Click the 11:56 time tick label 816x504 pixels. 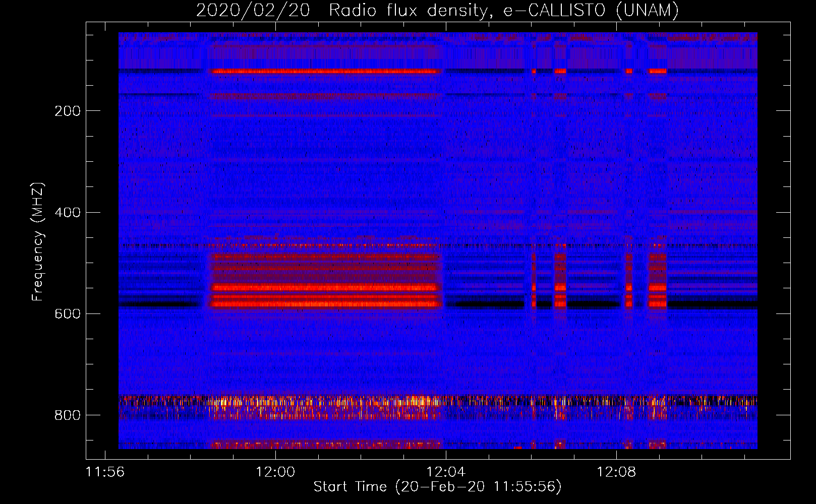[104, 472]
